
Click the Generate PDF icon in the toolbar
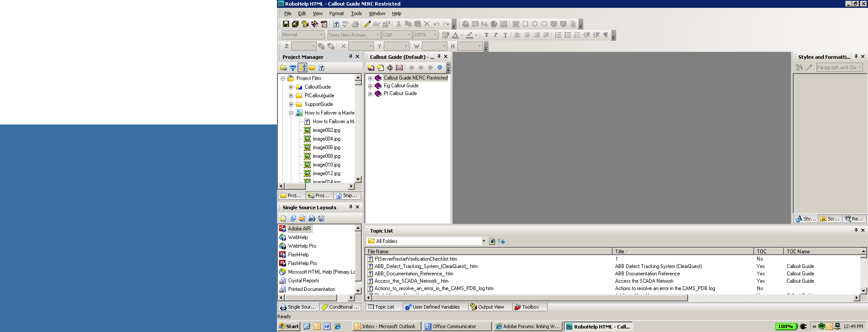[x=324, y=24]
